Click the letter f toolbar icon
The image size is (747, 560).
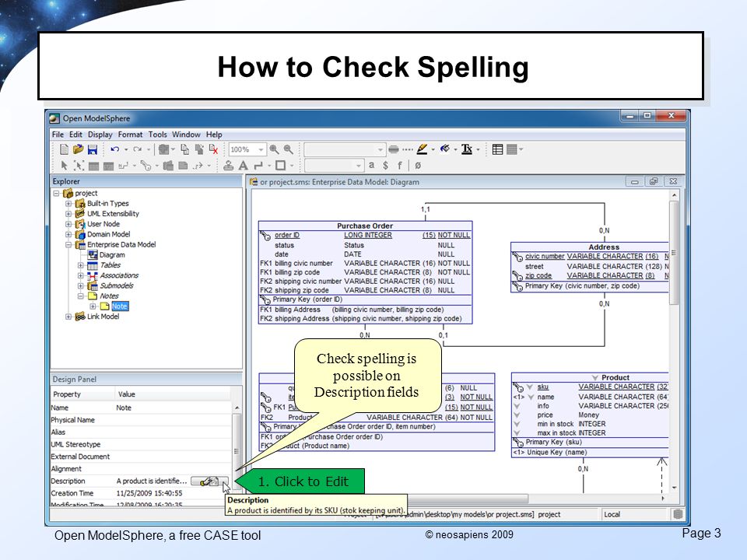[x=400, y=165]
